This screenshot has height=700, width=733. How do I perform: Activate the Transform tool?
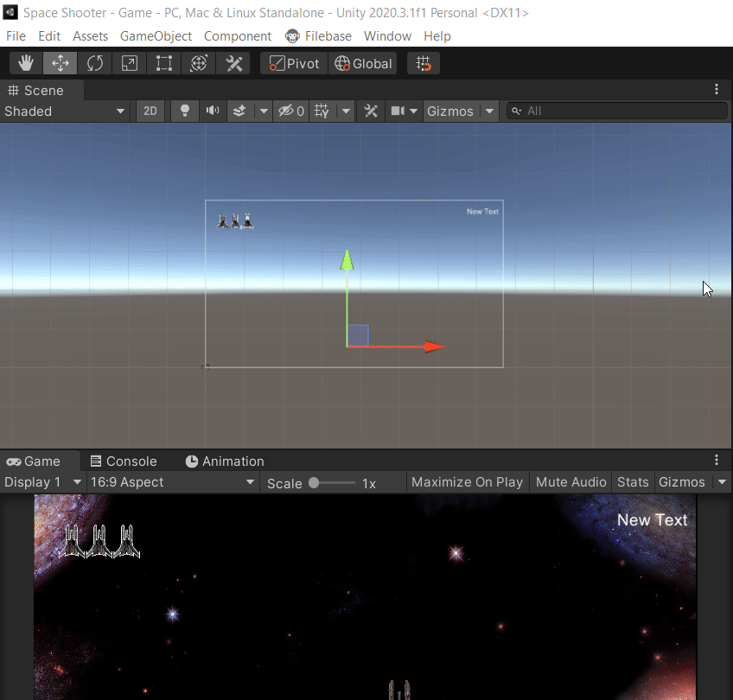(x=198, y=62)
